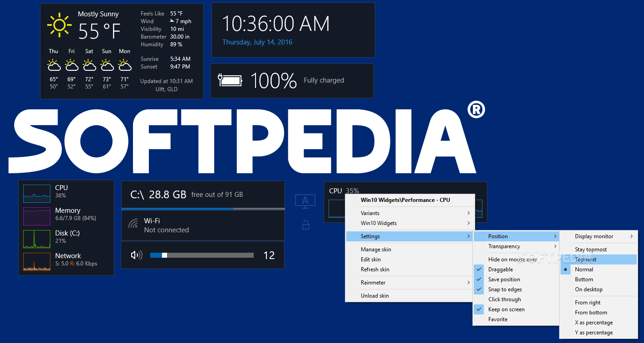Click the keyboard language monitor icon

(305, 201)
